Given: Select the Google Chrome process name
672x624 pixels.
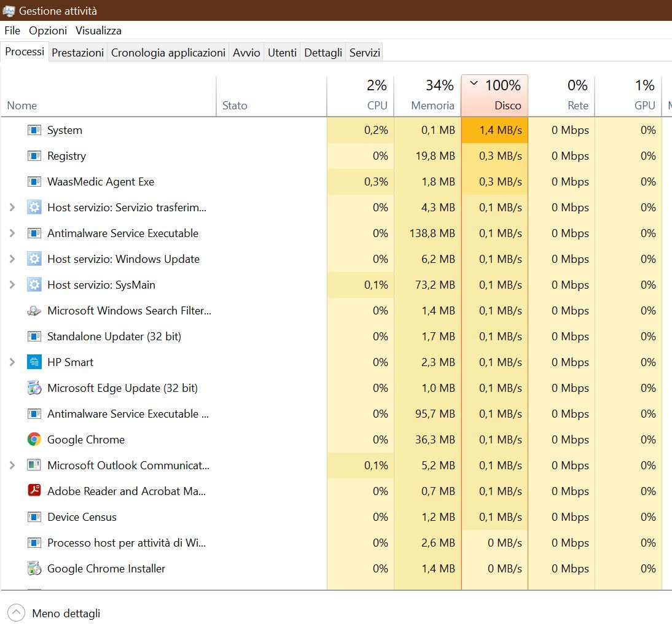Looking at the screenshot, I should (x=86, y=440).
